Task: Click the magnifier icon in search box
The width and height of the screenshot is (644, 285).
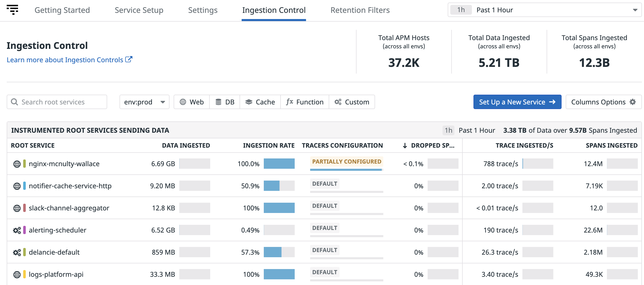Action: click(14, 102)
